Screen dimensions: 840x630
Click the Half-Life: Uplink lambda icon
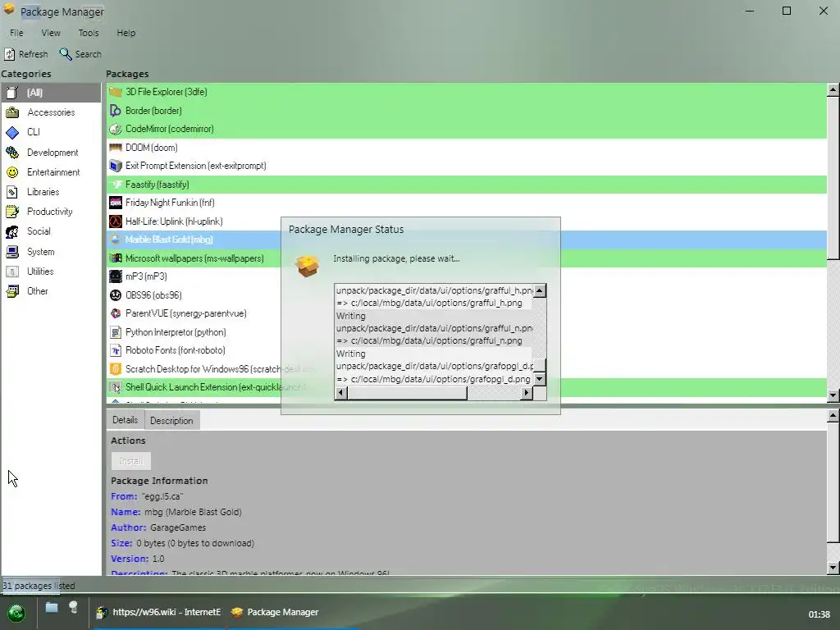click(116, 221)
